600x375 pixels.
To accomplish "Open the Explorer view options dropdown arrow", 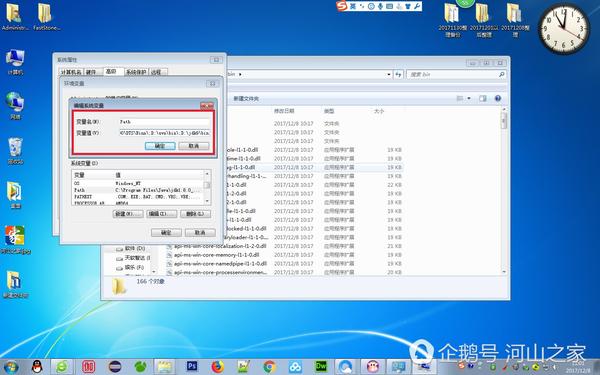I will (469, 99).
